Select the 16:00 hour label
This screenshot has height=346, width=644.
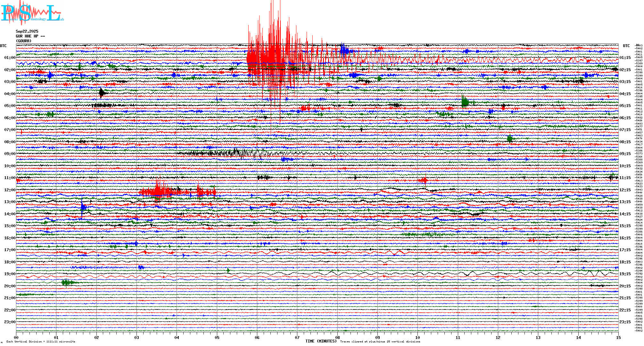coord(10,238)
